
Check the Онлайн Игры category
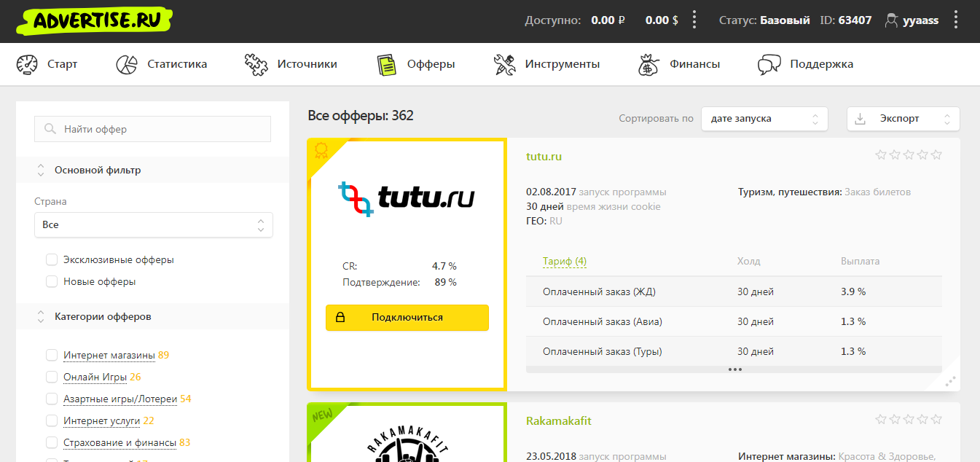(x=52, y=377)
